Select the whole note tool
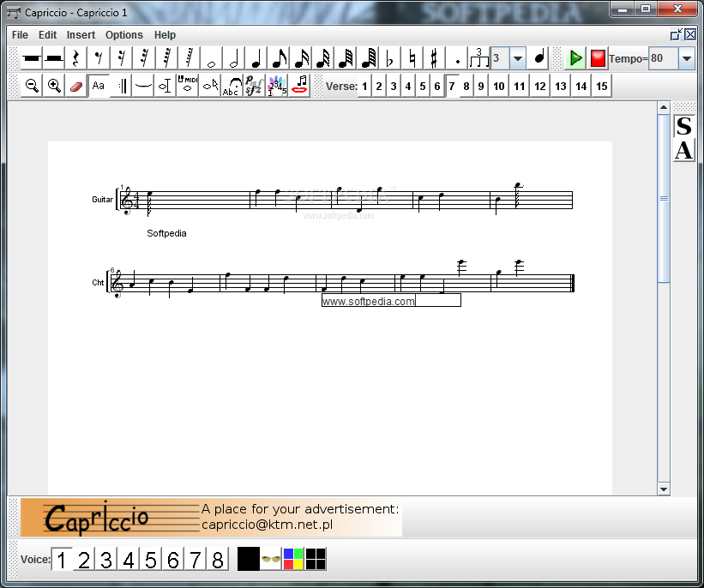Screen dimensions: 704x588 (211, 58)
